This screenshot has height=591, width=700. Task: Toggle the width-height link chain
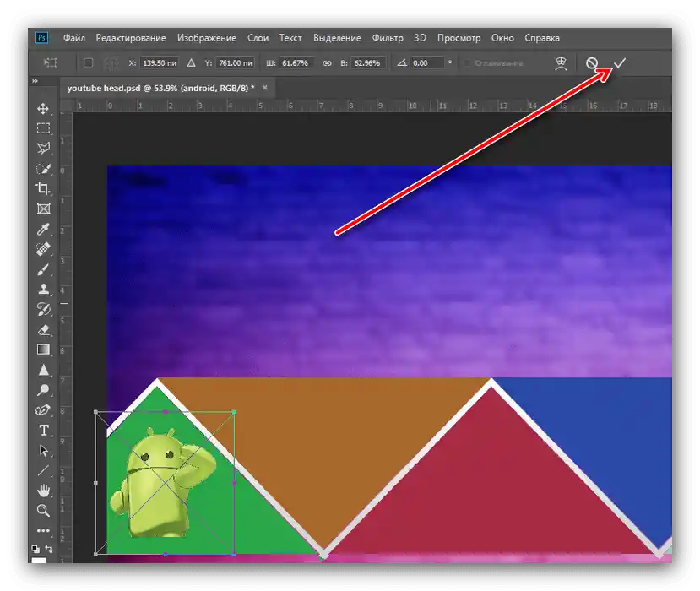tap(327, 63)
